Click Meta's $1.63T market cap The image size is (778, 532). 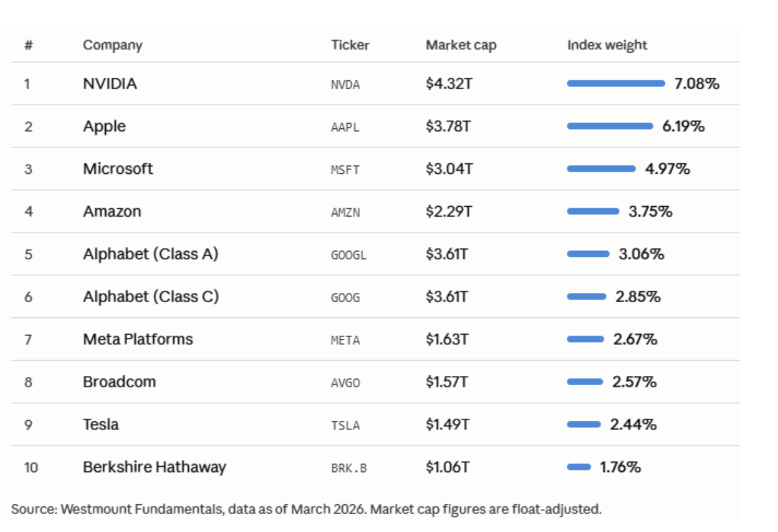coord(447,340)
